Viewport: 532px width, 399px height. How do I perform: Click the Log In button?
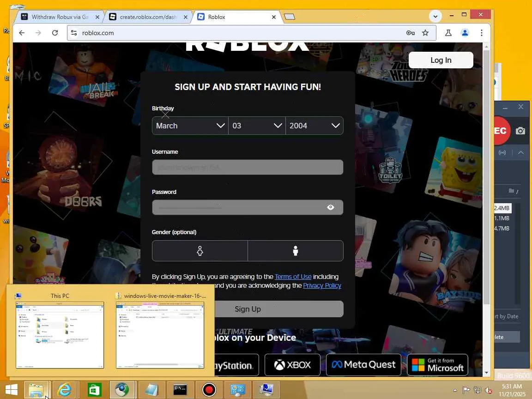441,60
